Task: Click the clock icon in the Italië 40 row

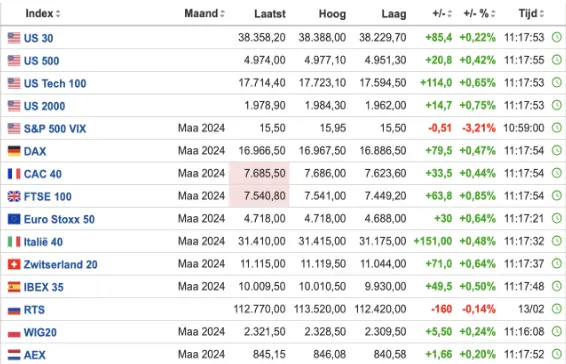Action: click(x=557, y=241)
